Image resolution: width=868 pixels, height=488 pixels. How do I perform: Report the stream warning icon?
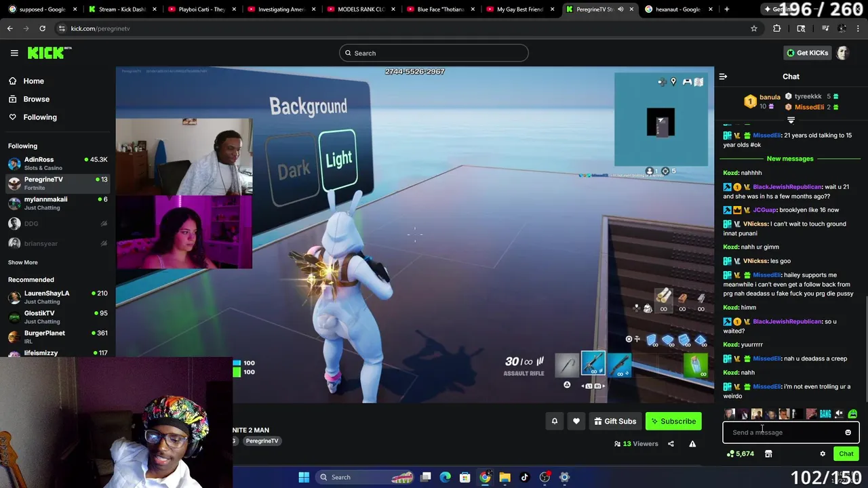(692, 444)
